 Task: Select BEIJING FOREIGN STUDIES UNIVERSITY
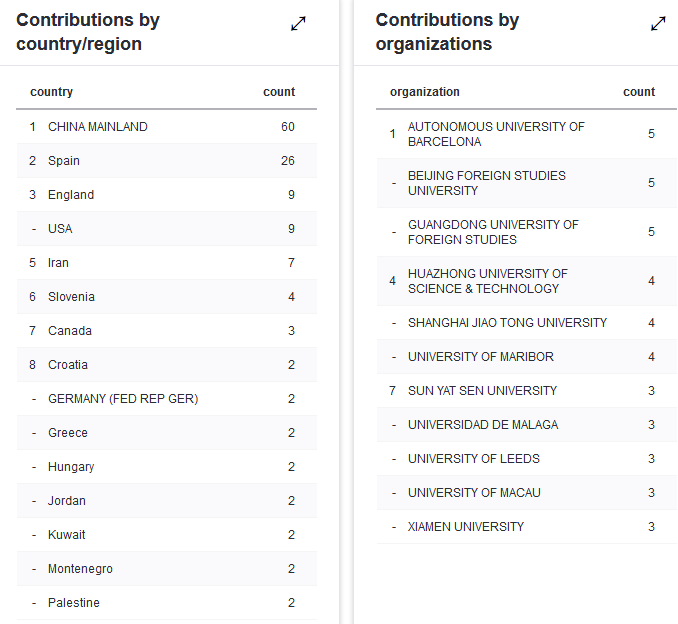click(x=487, y=183)
